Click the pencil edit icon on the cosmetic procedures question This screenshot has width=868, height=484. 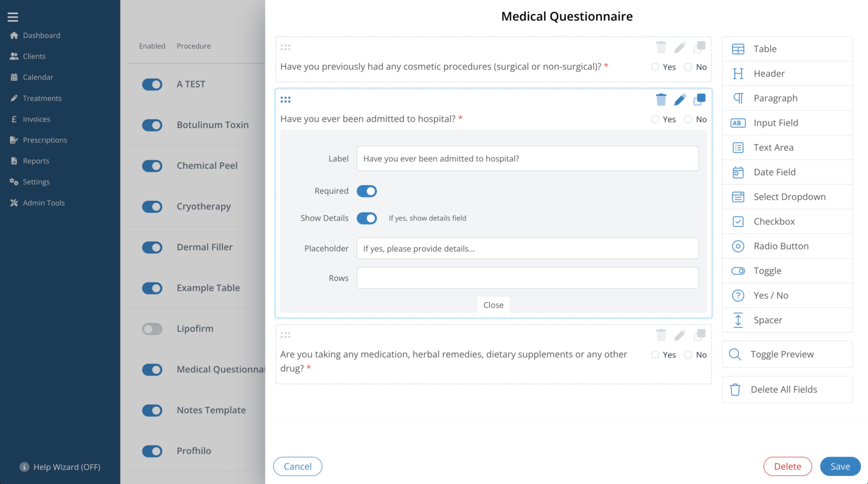point(680,47)
